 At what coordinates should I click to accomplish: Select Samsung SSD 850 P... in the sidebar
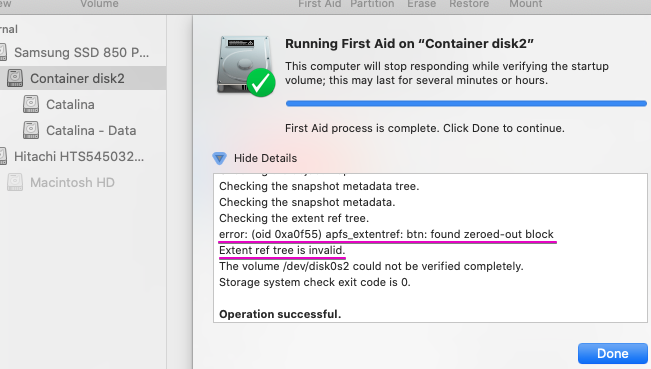83,52
